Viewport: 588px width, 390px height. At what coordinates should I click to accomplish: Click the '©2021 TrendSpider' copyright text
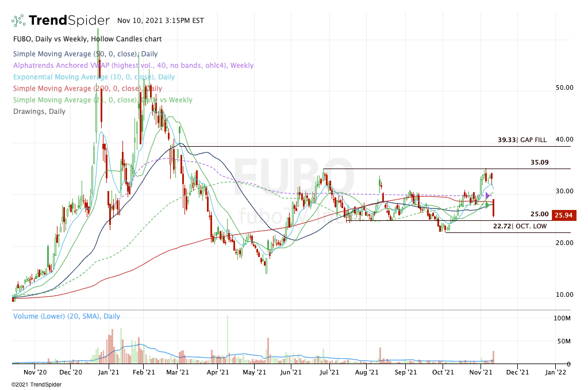point(36,385)
